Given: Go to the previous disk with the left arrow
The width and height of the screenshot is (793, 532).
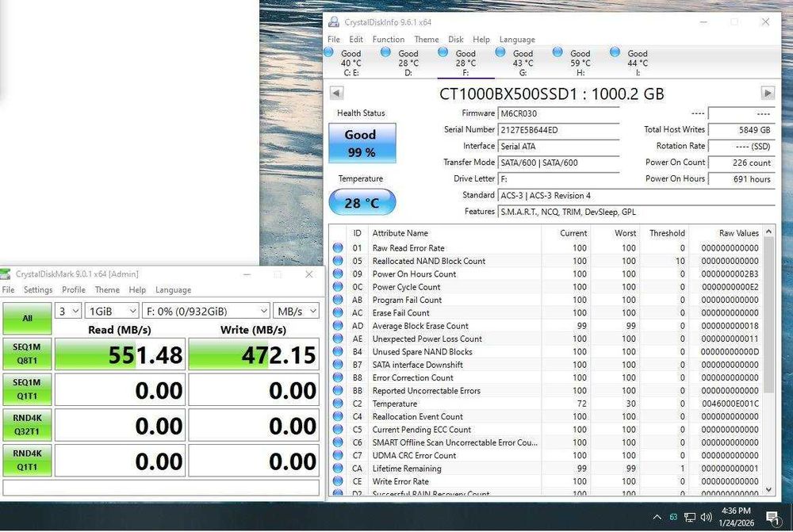Looking at the screenshot, I should click(337, 93).
